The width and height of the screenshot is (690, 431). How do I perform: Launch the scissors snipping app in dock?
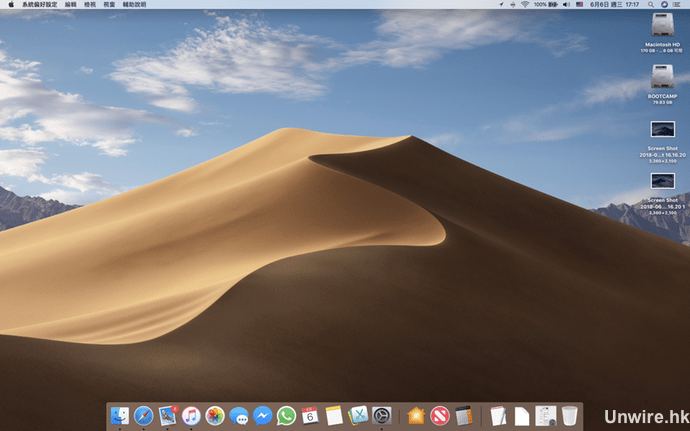(x=358, y=416)
